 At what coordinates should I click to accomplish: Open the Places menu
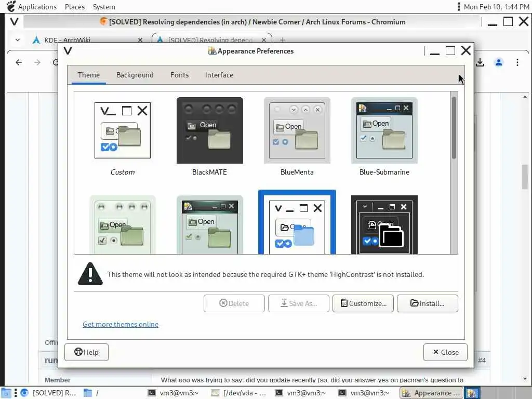click(x=75, y=7)
